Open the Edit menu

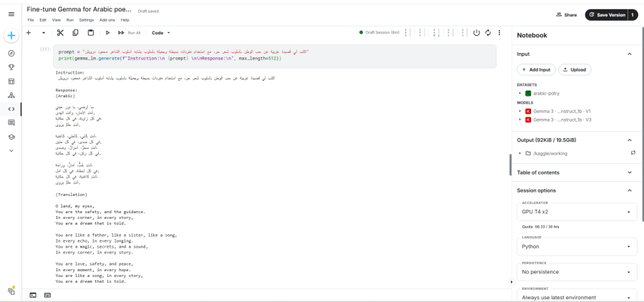point(43,20)
